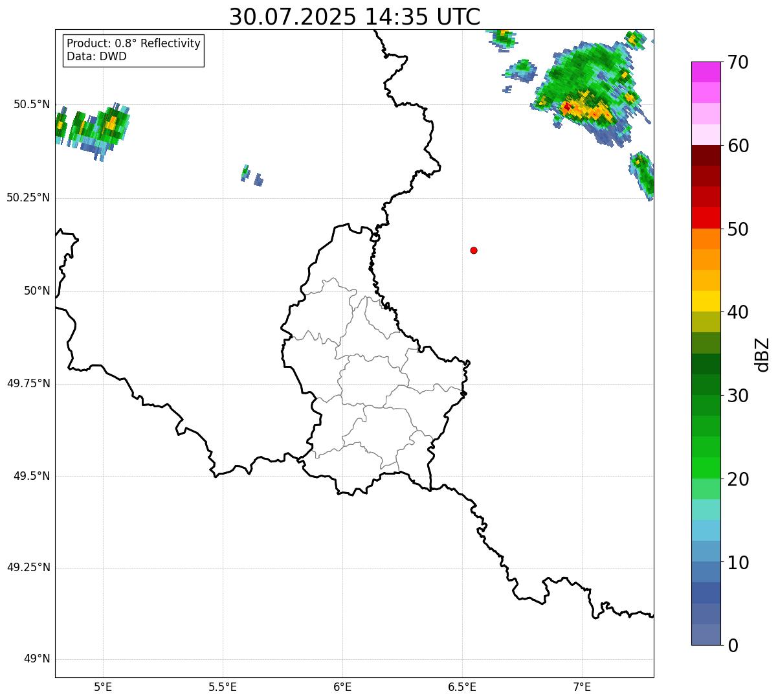Click the colorbar tick label 40
This screenshot has height=700, width=778.
[x=738, y=312]
